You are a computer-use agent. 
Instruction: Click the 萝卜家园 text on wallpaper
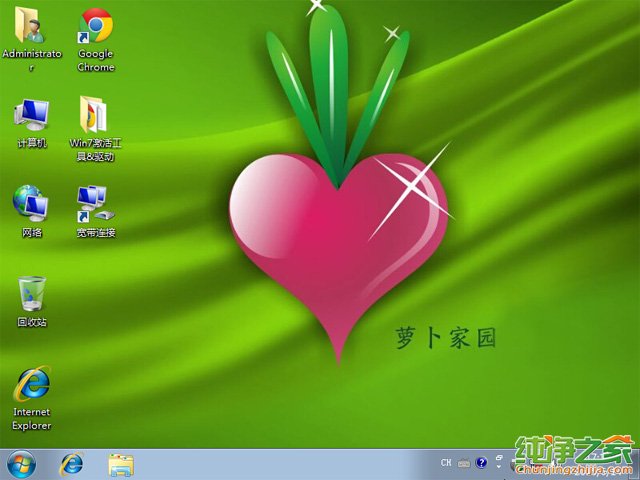pyautogui.click(x=446, y=338)
